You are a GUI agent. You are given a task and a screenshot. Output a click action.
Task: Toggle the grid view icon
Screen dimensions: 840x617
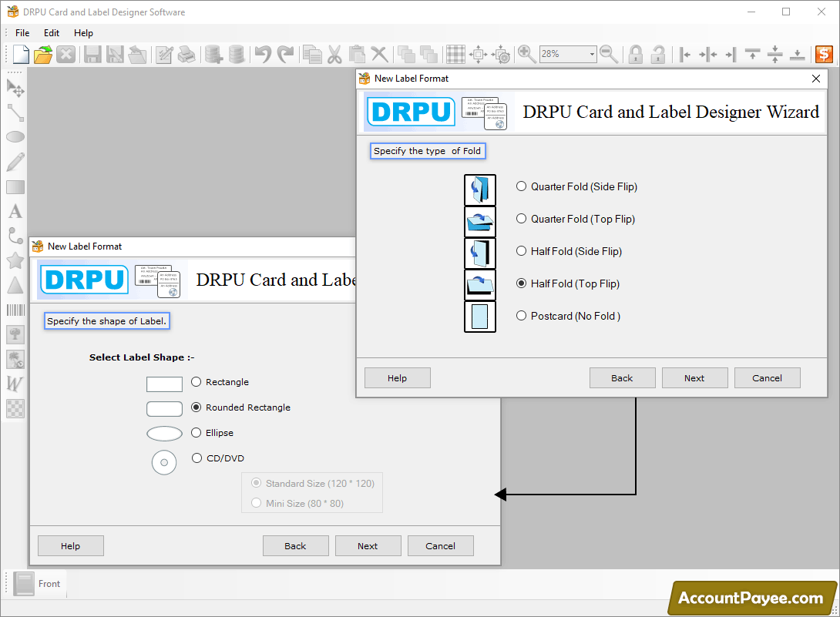pyautogui.click(x=456, y=54)
